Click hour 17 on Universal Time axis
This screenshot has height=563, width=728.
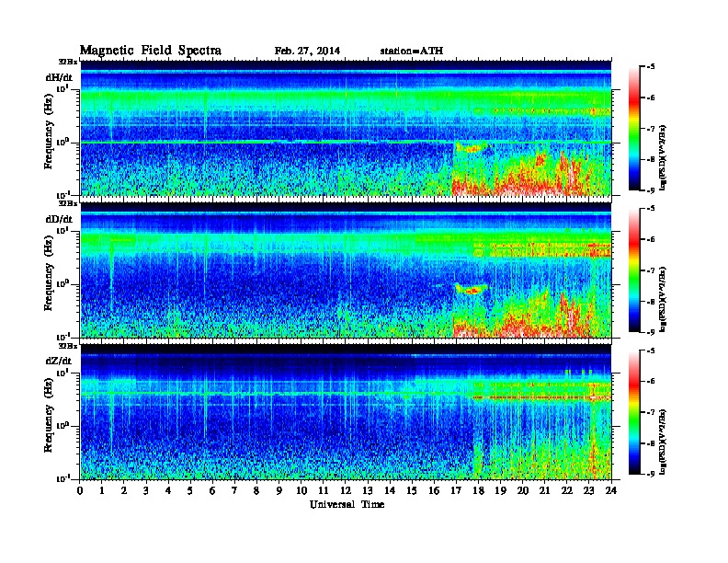(x=457, y=490)
